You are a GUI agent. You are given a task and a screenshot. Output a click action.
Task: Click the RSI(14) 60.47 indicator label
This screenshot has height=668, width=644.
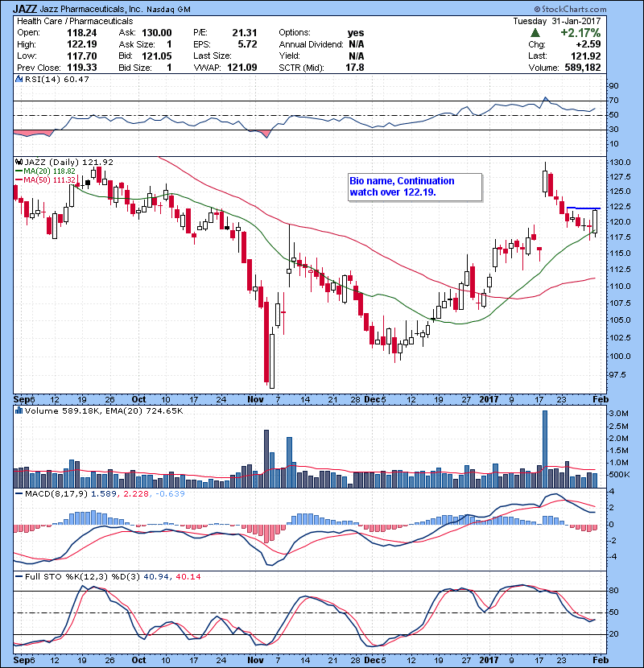pyautogui.click(x=57, y=79)
